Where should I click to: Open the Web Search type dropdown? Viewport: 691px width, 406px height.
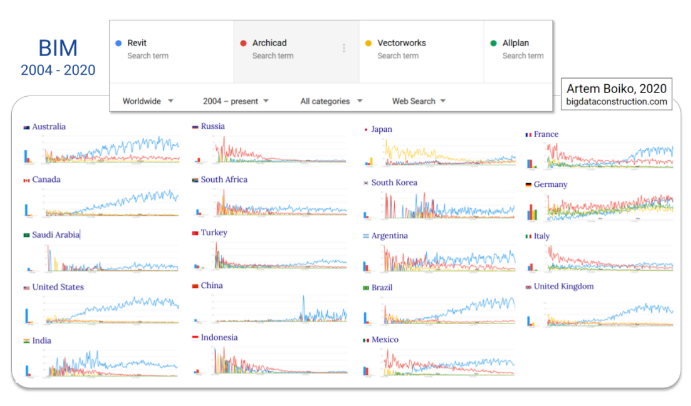coord(419,101)
